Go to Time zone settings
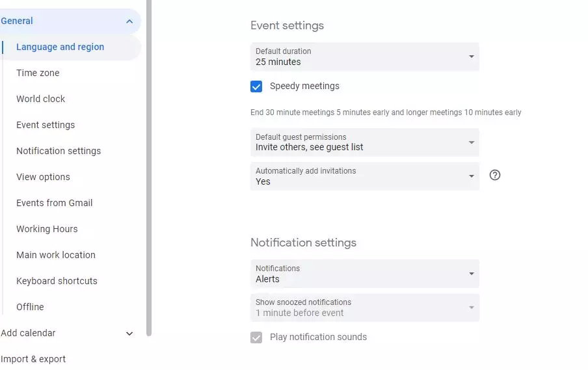The width and height of the screenshot is (588, 370). pos(38,73)
